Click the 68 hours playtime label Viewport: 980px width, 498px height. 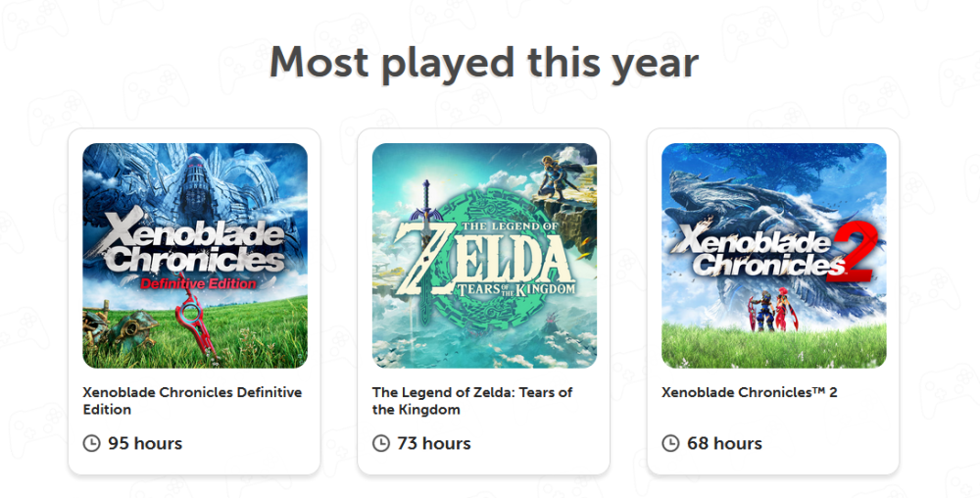pos(724,443)
